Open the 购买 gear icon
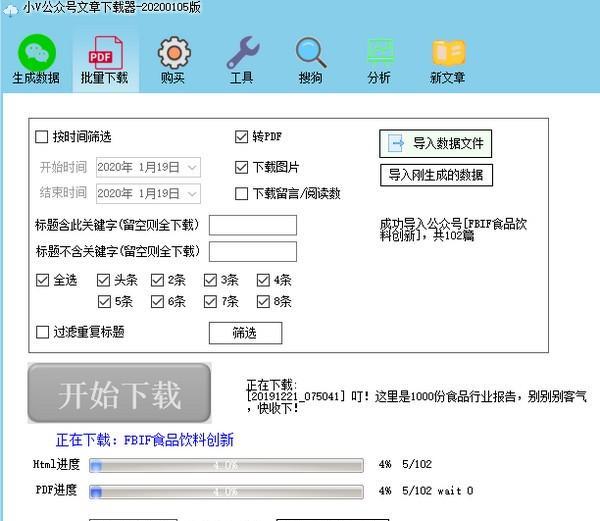This screenshot has height=521, width=600. (x=174, y=53)
